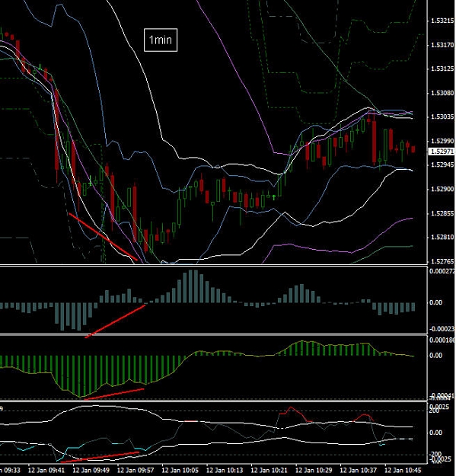Click the 1.52810 price axis label
456x476 pixels.
[x=442, y=237]
